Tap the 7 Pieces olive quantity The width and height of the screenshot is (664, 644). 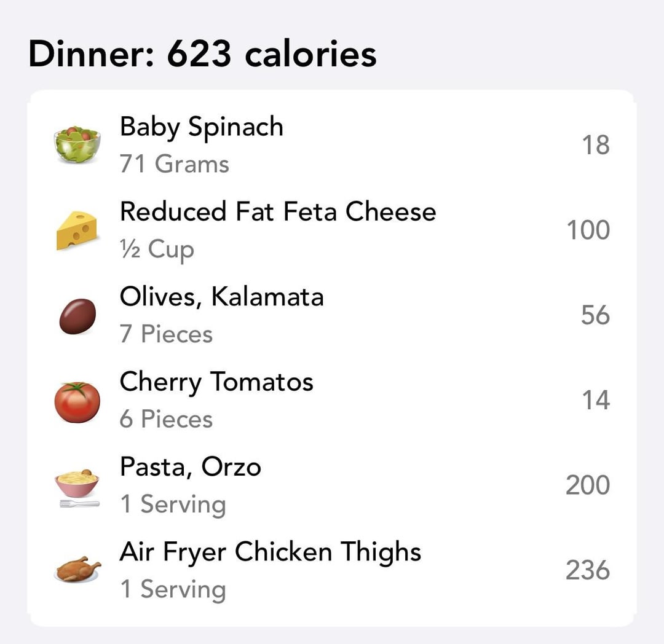pos(166,334)
